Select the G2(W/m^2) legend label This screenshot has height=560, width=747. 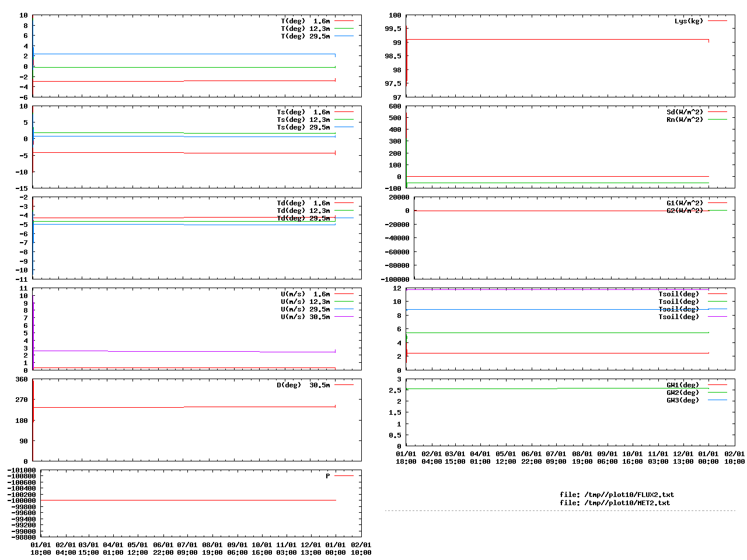click(685, 211)
